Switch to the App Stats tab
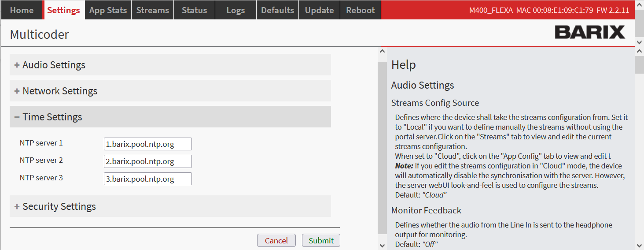Screen dimensions: 644x250 108,10
